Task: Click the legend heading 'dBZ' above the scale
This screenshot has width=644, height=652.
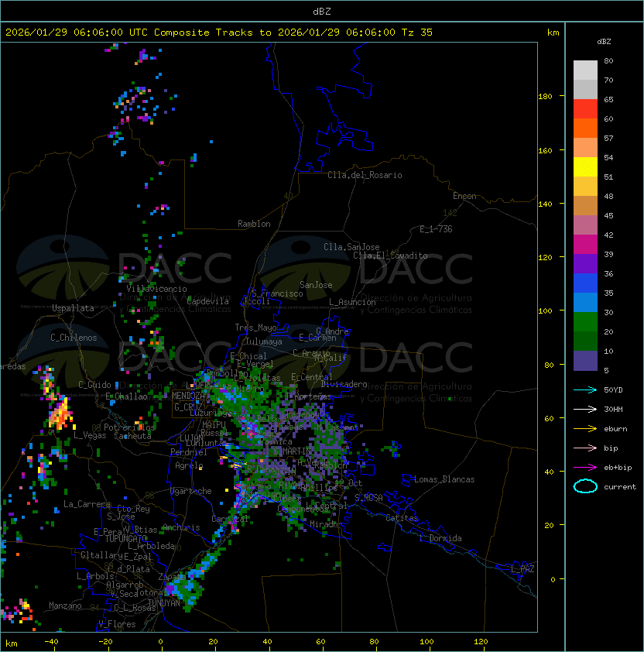Action: click(604, 42)
